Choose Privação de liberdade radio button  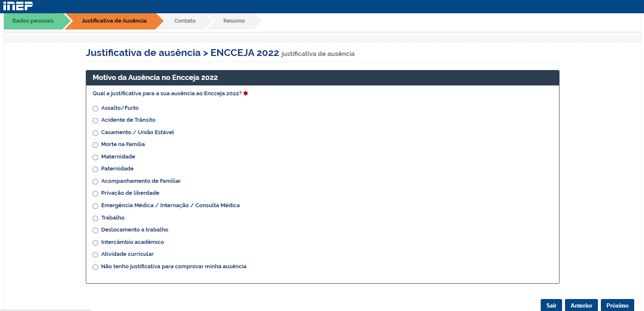tap(96, 194)
